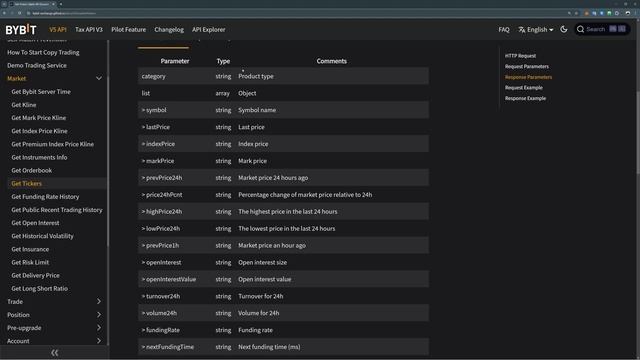This screenshot has width=640, height=360.
Task: Open Get Insurance page
Action: coord(30,249)
